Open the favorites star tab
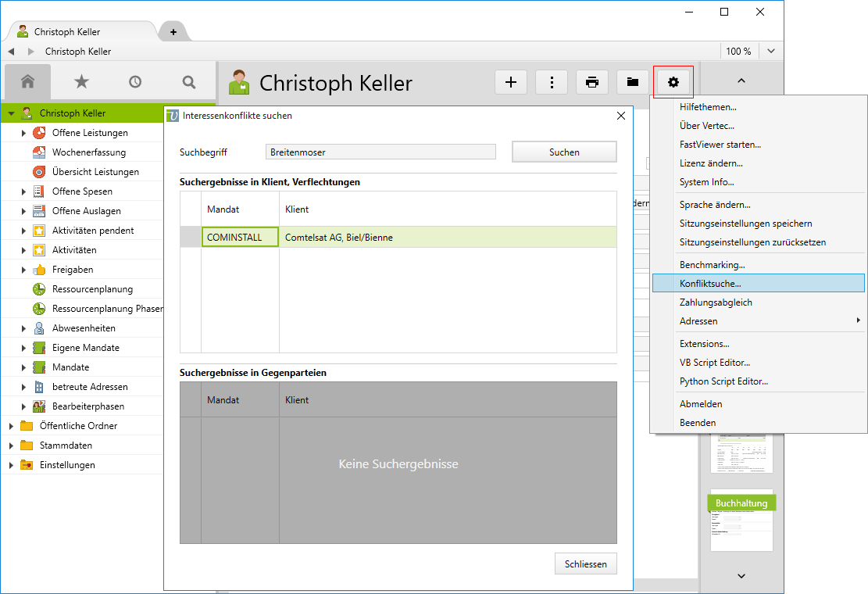The height and width of the screenshot is (594, 868). coord(81,81)
